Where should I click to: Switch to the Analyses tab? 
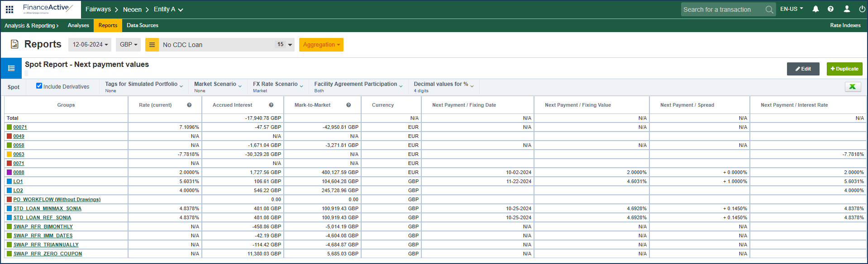click(x=78, y=25)
